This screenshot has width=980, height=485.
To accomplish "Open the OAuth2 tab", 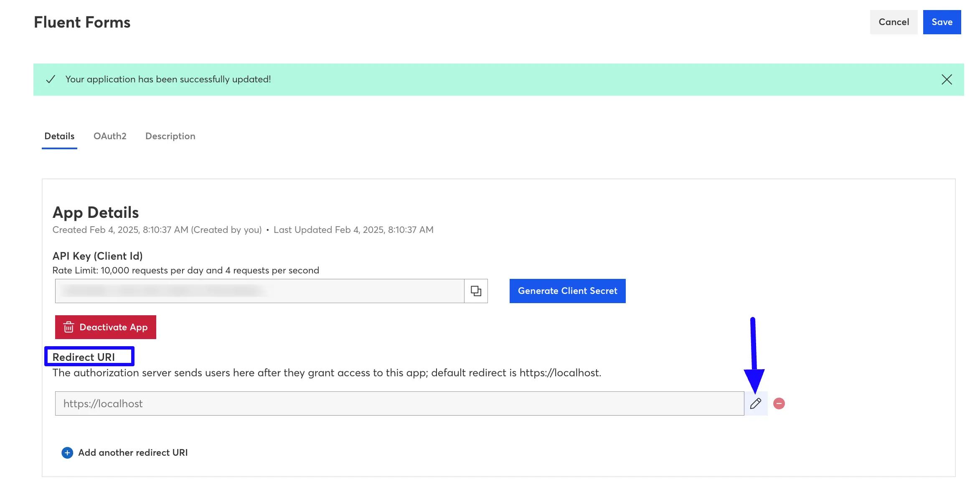I will (x=110, y=136).
